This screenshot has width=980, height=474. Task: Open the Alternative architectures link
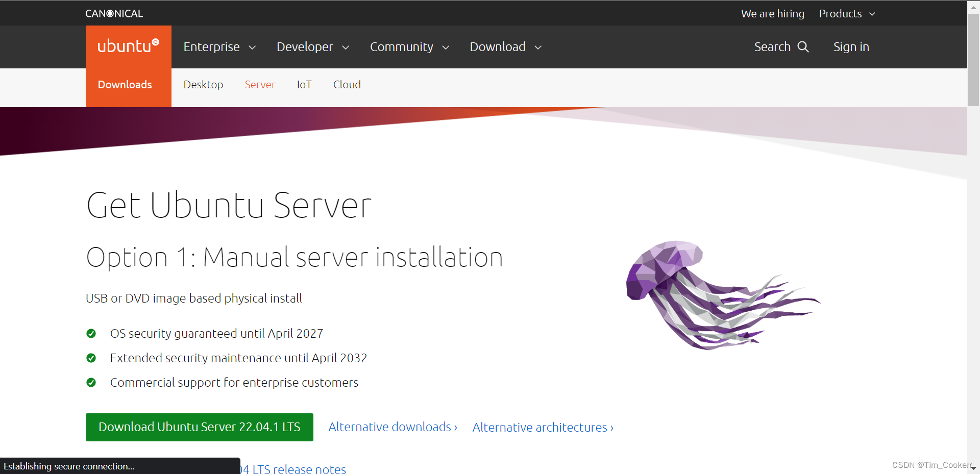(543, 427)
